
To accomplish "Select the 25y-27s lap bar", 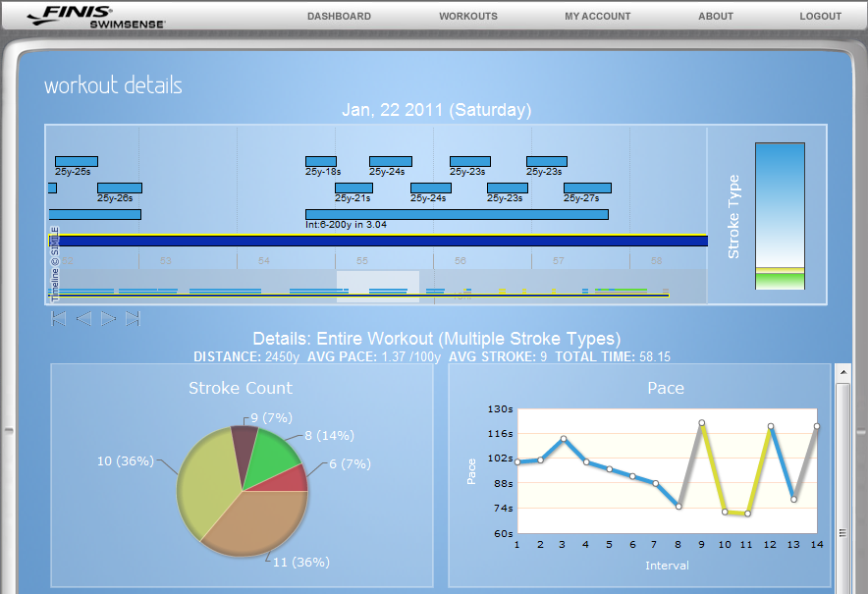I will pyautogui.click(x=587, y=189).
